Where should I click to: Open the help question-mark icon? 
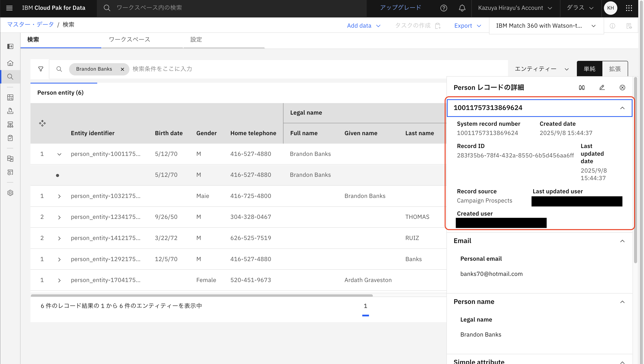click(x=444, y=8)
